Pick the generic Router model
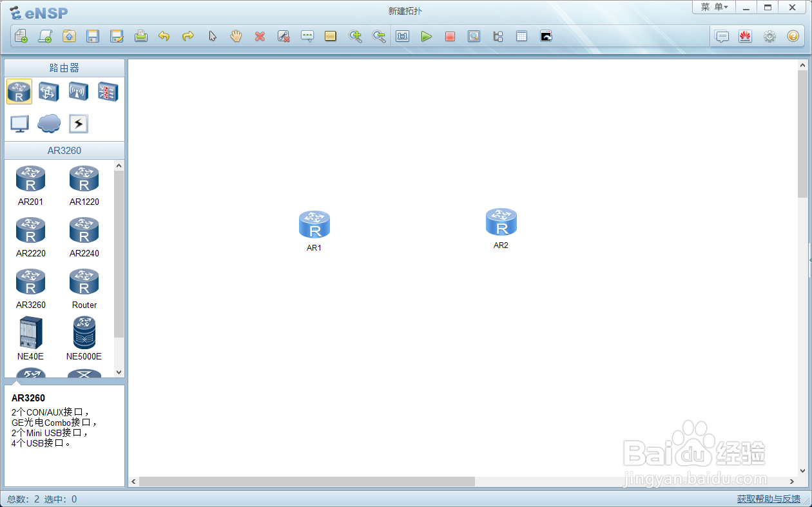812x507 pixels. coord(84,289)
